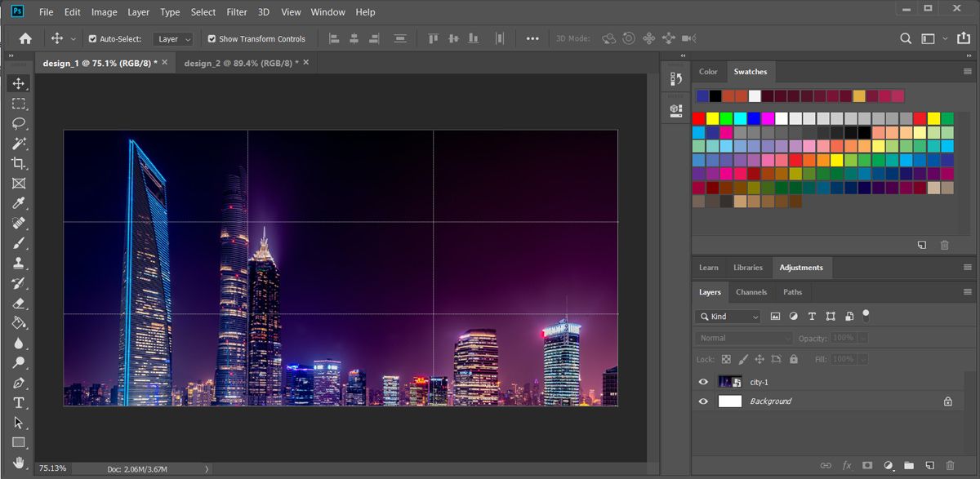Select the Type tool
The width and height of the screenshot is (980, 479).
coord(20,402)
